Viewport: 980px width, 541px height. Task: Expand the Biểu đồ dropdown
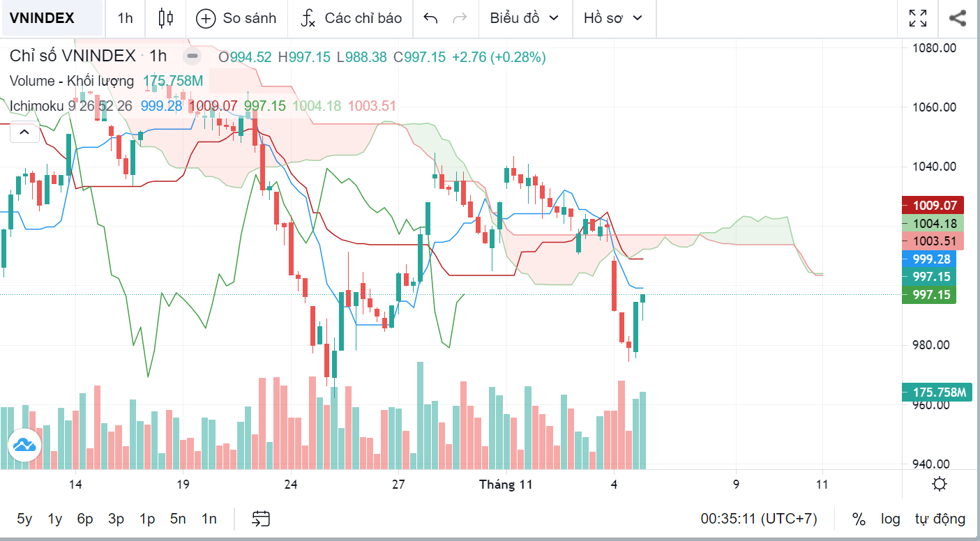(525, 19)
